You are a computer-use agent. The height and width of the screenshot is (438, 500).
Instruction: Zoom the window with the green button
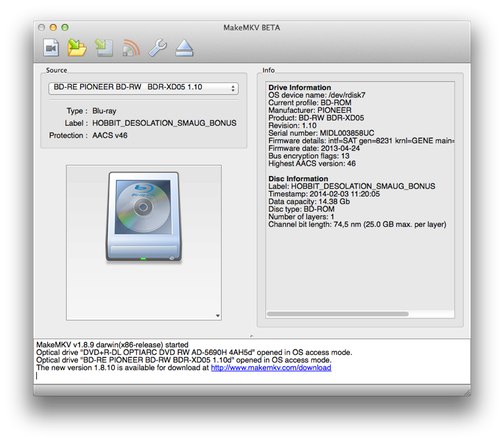[x=65, y=27]
